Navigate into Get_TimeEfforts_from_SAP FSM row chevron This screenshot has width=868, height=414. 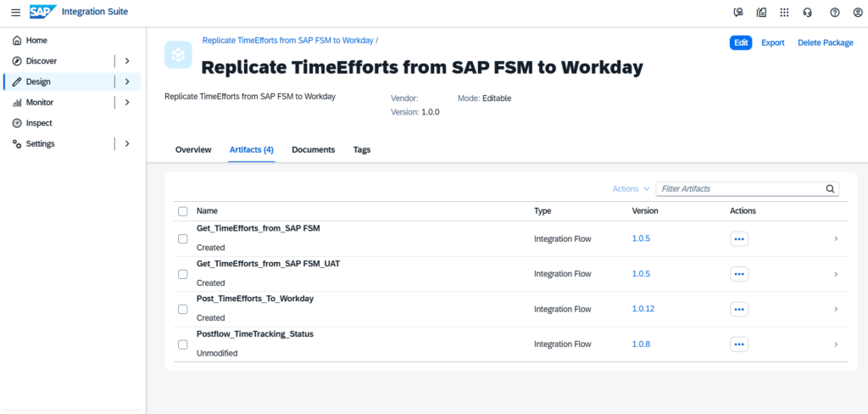(836, 239)
